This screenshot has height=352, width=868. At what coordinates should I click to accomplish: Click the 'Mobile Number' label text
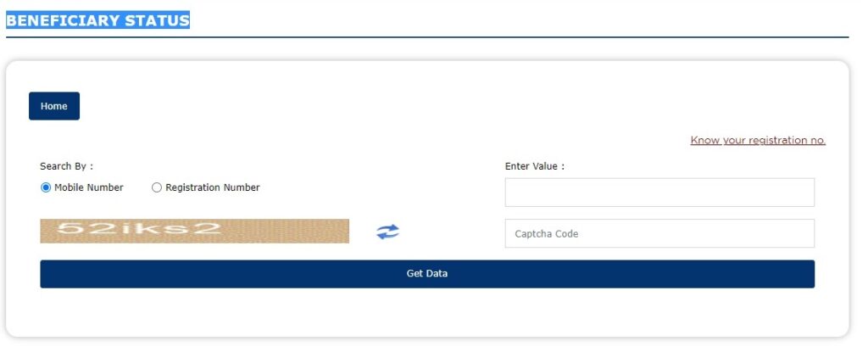(x=89, y=187)
